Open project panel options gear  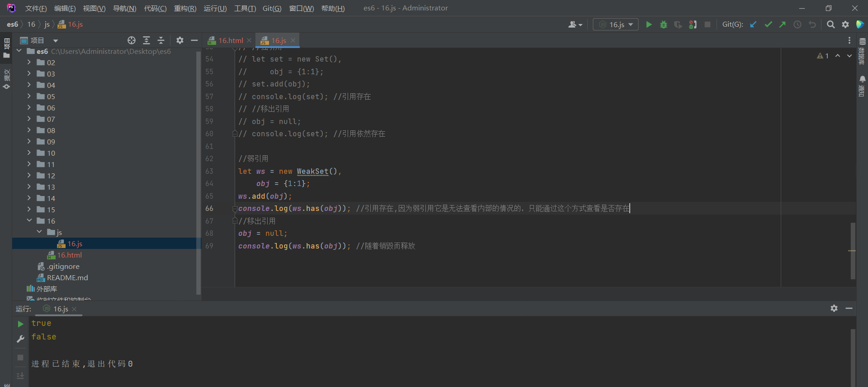[180, 40]
